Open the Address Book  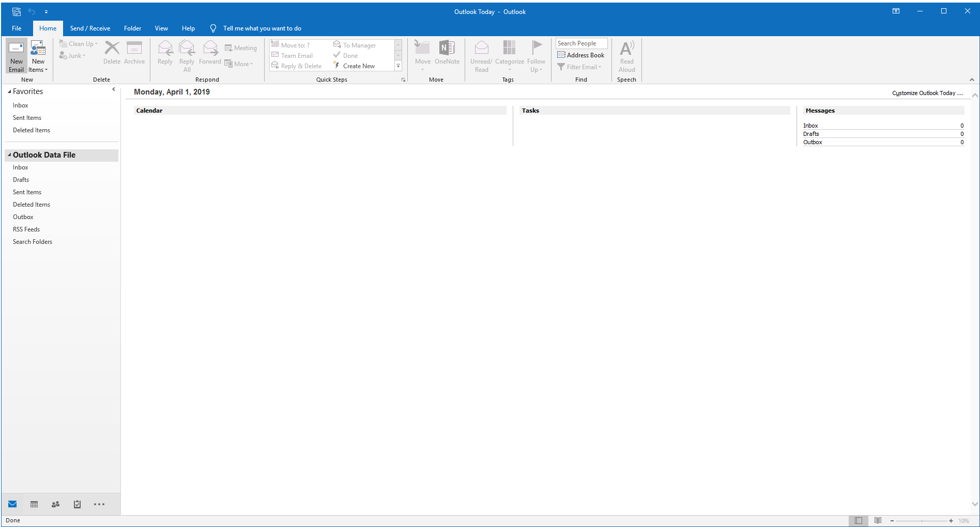pyautogui.click(x=581, y=55)
